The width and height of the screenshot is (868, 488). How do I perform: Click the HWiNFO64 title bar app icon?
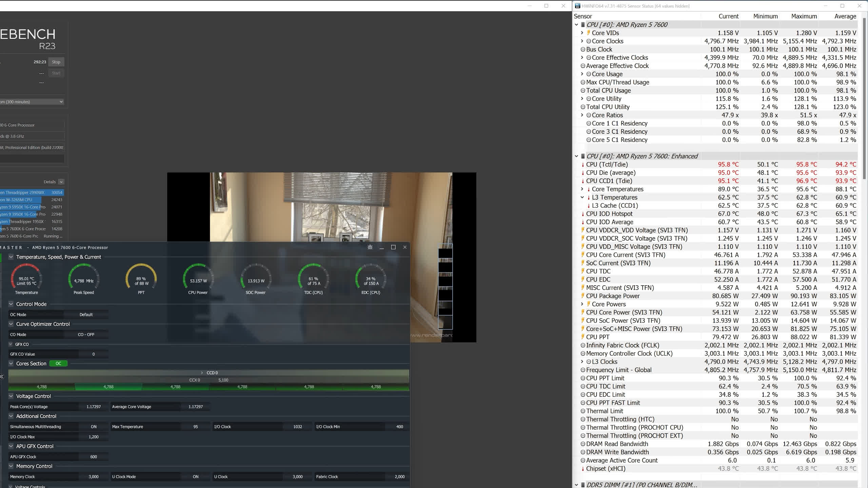coord(577,6)
